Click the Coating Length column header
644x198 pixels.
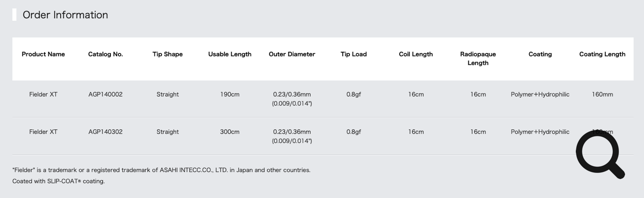point(602,54)
